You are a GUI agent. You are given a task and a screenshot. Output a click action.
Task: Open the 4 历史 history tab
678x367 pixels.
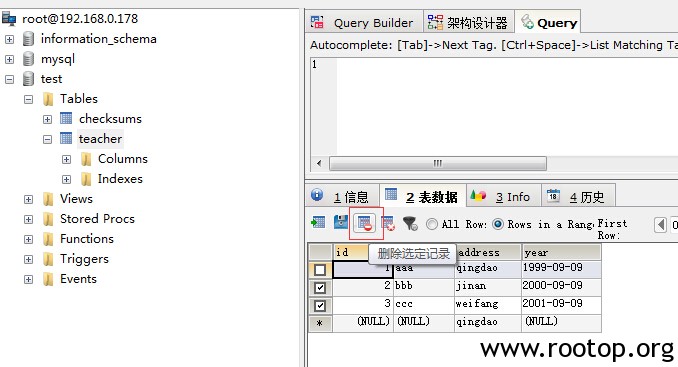click(579, 197)
